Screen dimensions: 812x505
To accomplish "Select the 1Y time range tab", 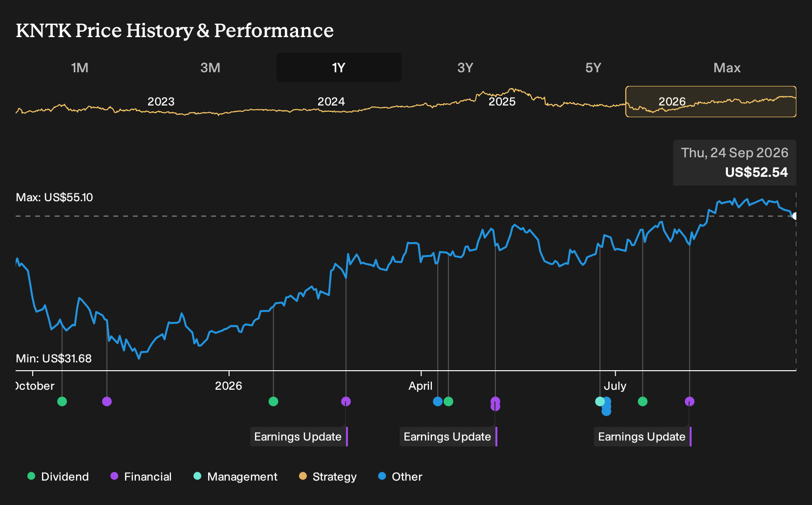I will coord(339,67).
